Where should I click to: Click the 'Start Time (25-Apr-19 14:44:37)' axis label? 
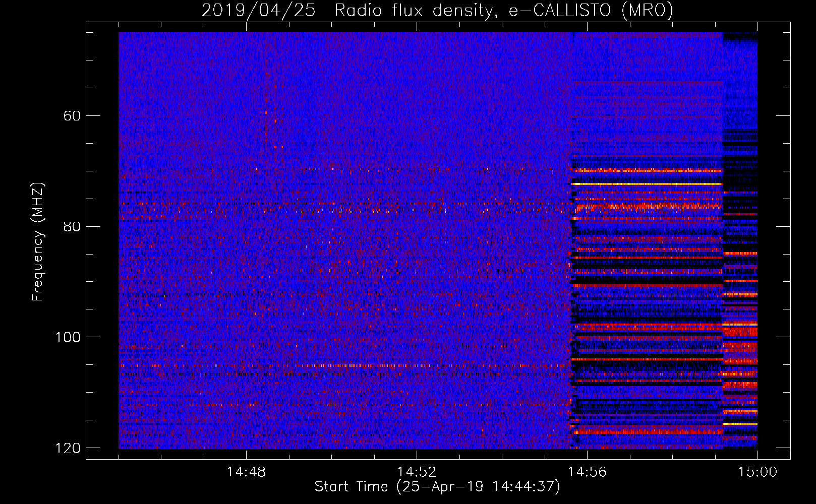pyautogui.click(x=437, y=487)
